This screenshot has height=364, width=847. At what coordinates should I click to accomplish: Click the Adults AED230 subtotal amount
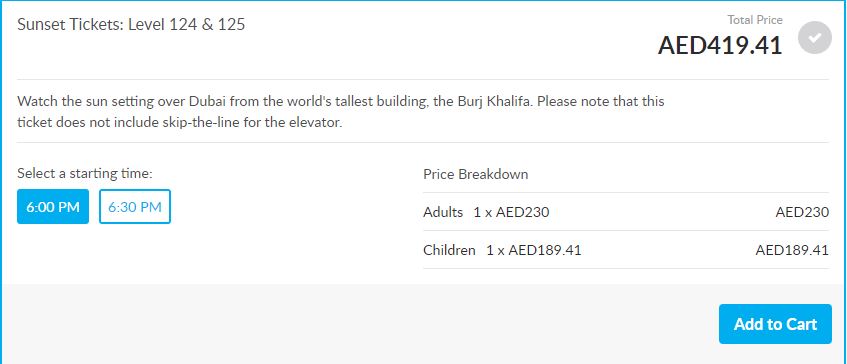coord(802,212)
